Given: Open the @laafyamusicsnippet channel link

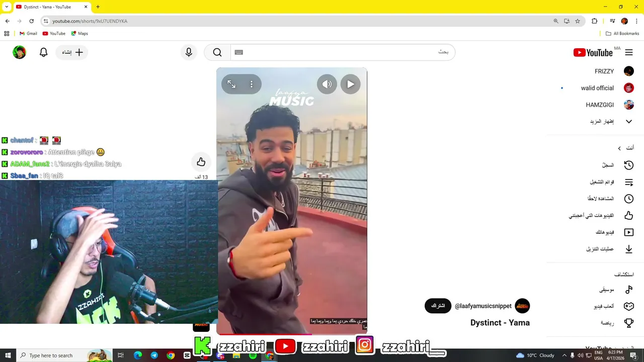Looking at the screenshot, I should (483, 306).
